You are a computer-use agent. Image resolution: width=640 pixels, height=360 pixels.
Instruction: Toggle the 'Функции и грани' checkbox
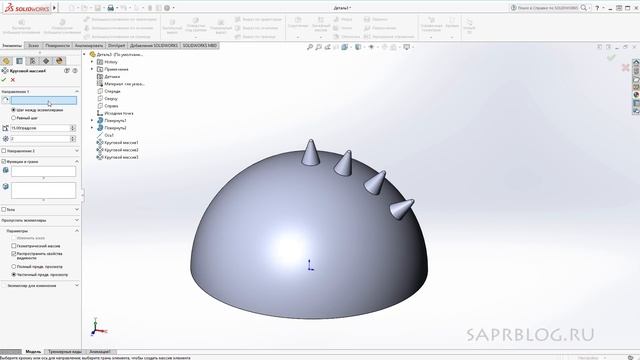4,162
